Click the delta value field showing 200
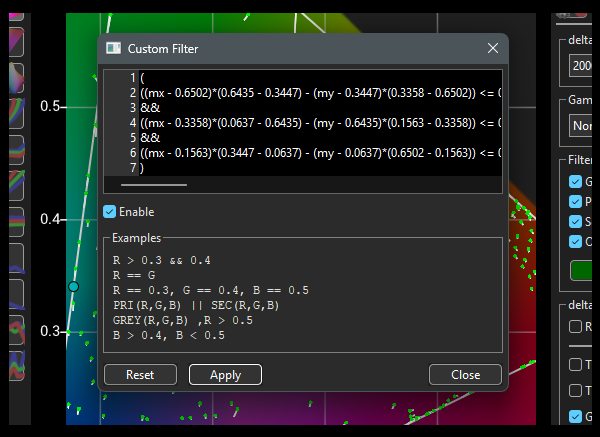Image resolution: width=600 pixels, height=437 pixels. coord(580,66)
